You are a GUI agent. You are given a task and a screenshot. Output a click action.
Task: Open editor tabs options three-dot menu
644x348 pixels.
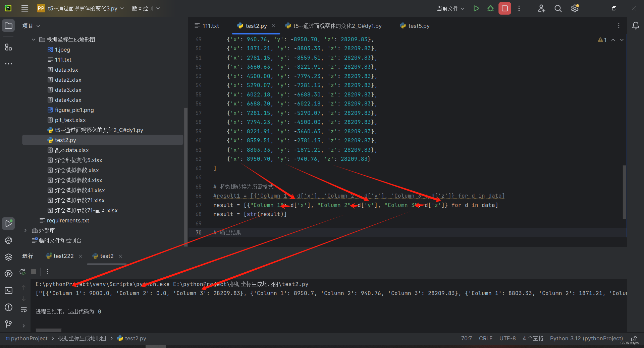[619, 26]
